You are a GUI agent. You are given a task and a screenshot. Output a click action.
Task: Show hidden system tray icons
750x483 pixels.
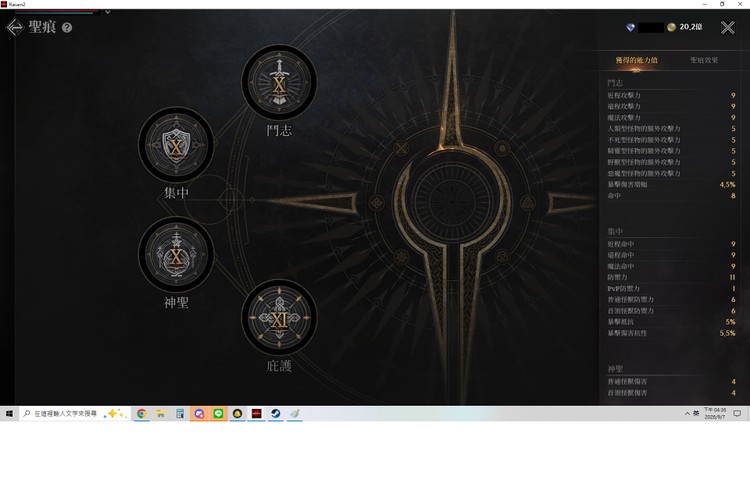tap(687, 414)
